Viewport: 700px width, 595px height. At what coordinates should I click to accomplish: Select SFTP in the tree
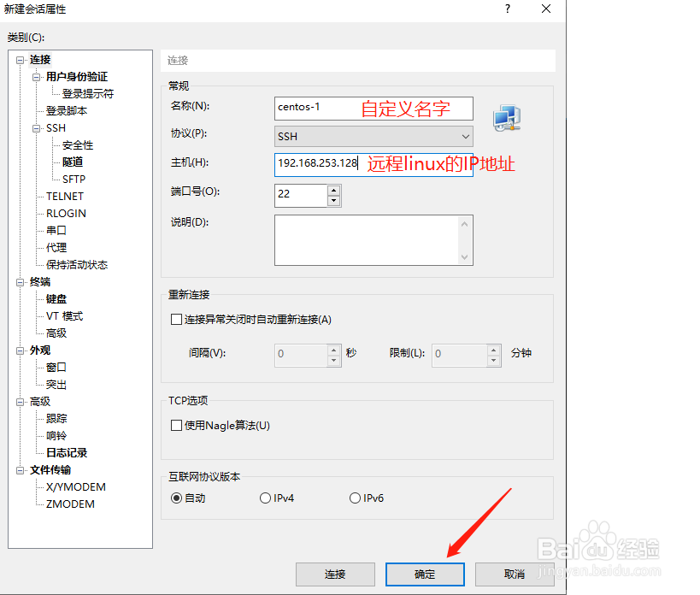(x=74, y=179)
